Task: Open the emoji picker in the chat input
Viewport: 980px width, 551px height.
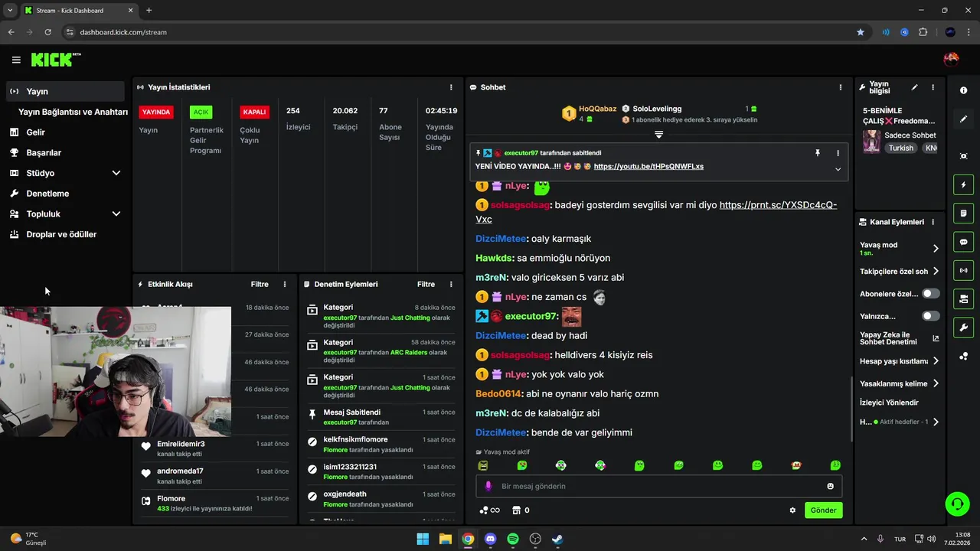Action: pyautogui.click(x=830, y=486)
